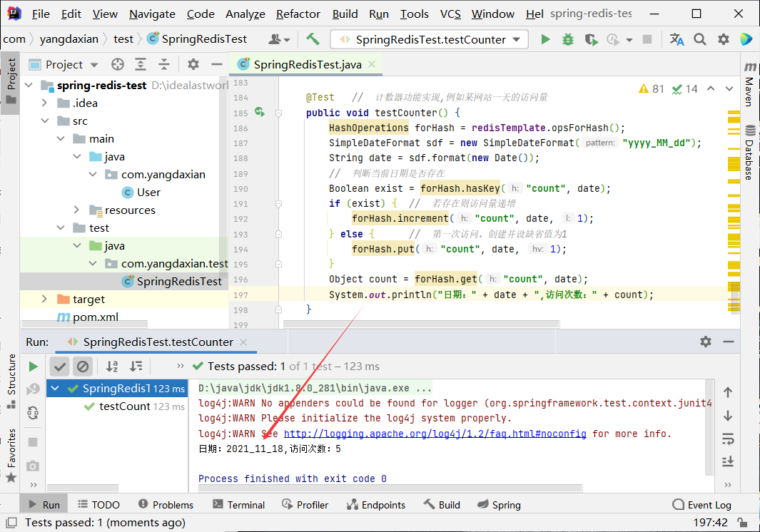Hide the Run tool window
Screen dimensions: 760x532
729,342
